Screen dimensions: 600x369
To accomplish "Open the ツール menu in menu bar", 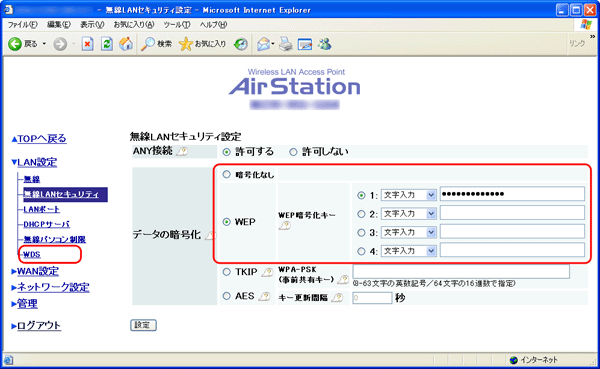I will [177, 24].
